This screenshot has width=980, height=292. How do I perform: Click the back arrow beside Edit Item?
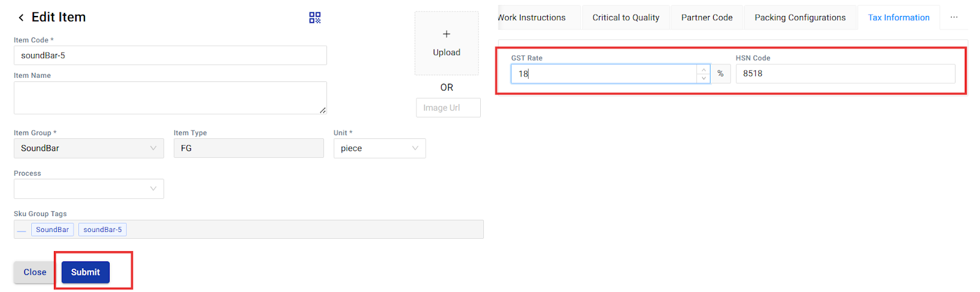[21, 18]
